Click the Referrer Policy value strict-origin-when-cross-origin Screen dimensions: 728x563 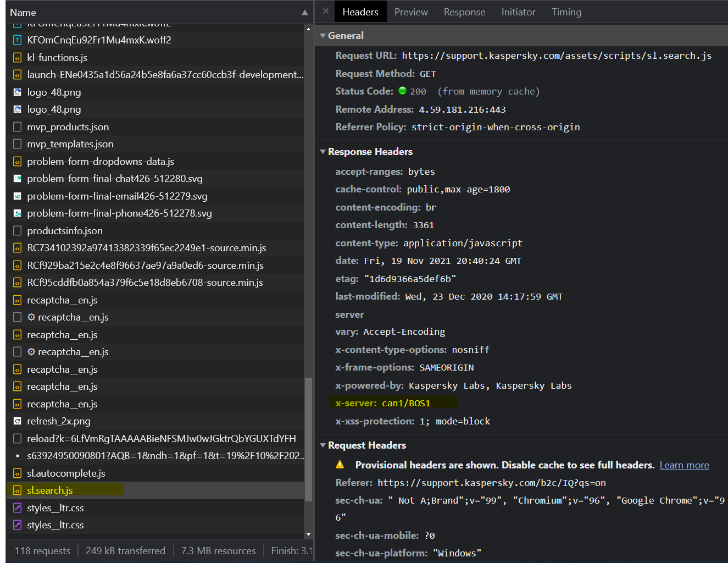point(496,128)
